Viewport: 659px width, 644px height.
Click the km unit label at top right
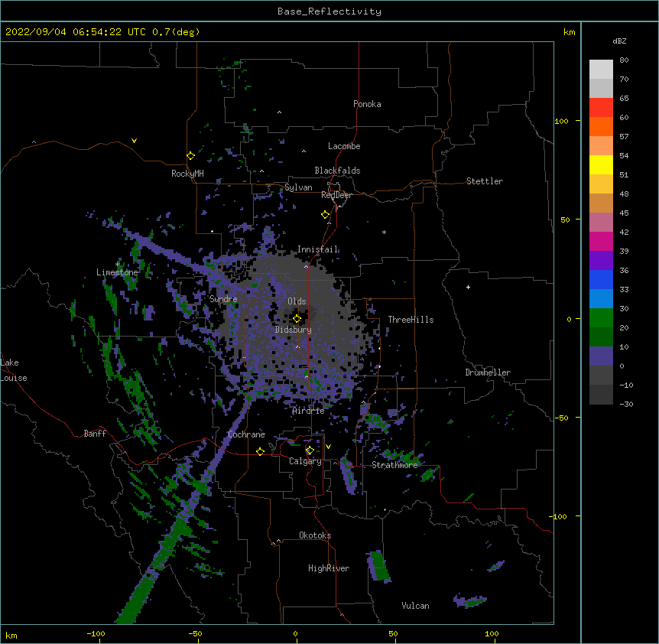[569, 32]
